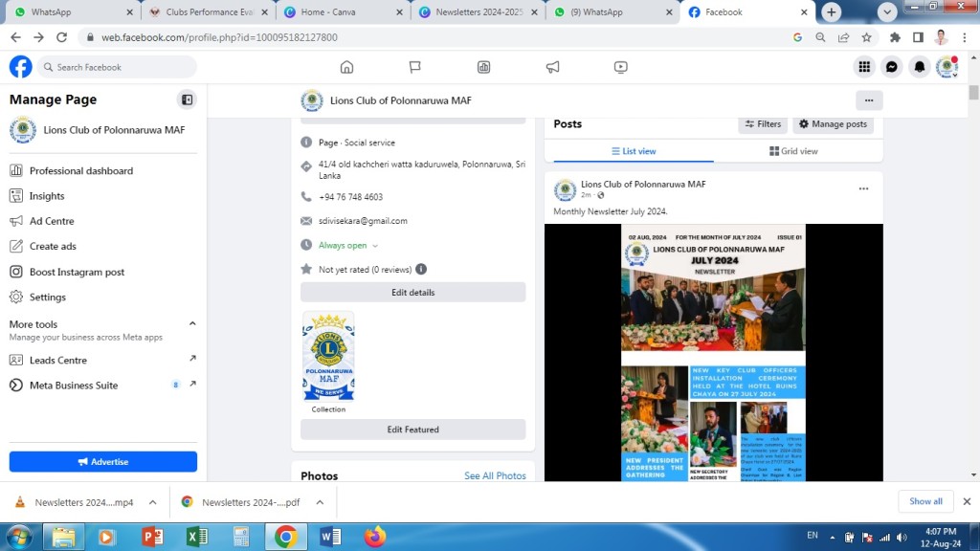
Task: Click the Search Facebook field
Action: (x=117, y=67)
